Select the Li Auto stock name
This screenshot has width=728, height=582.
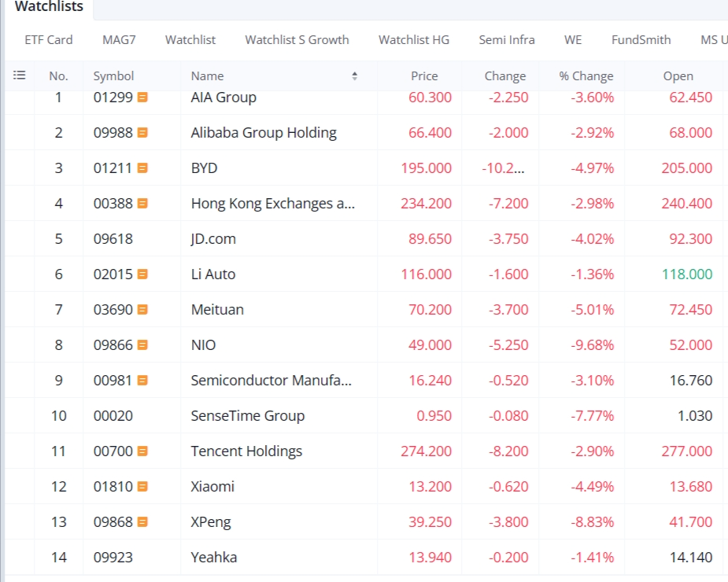pyautogui.click(x=213, y=274)
